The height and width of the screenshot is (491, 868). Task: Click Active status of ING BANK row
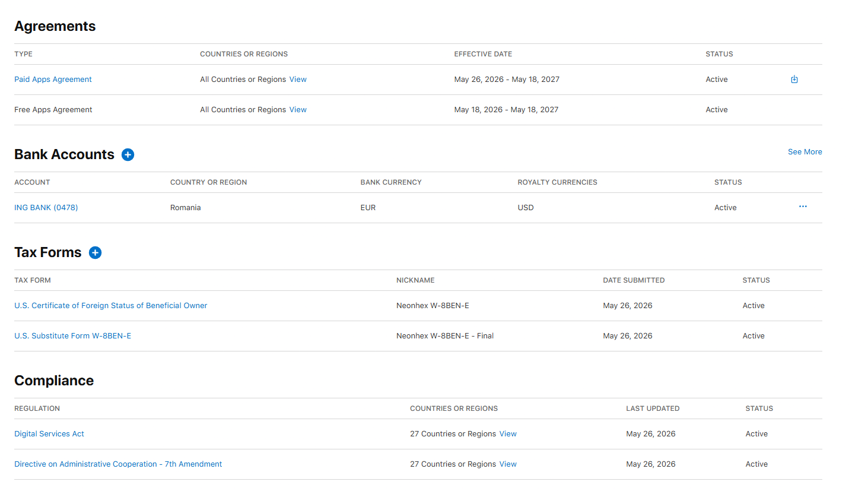[726, 208]
